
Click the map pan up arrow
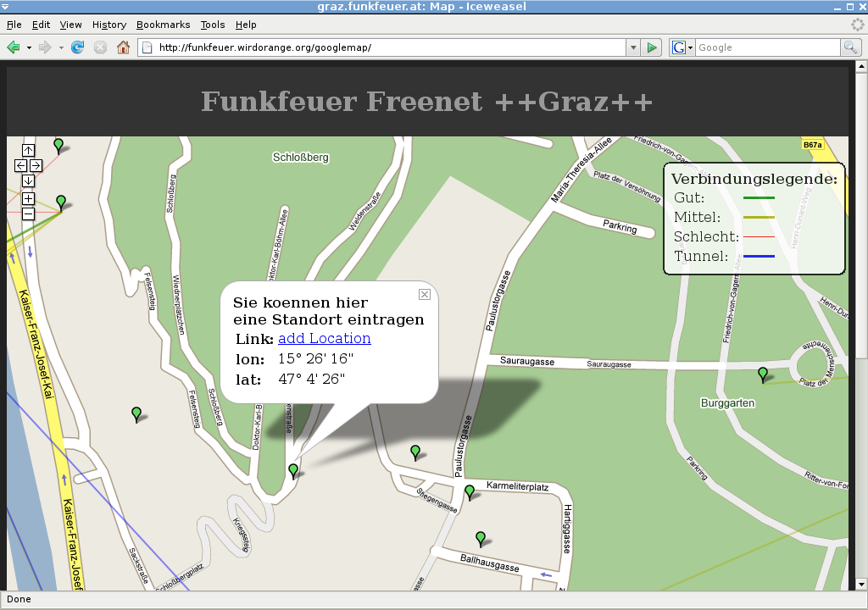(28, 151)
